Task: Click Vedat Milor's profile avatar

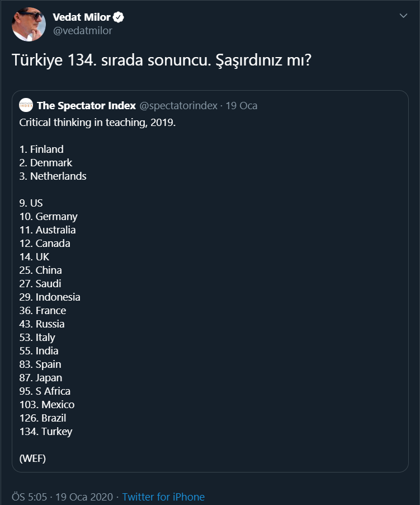Action: 29,24
